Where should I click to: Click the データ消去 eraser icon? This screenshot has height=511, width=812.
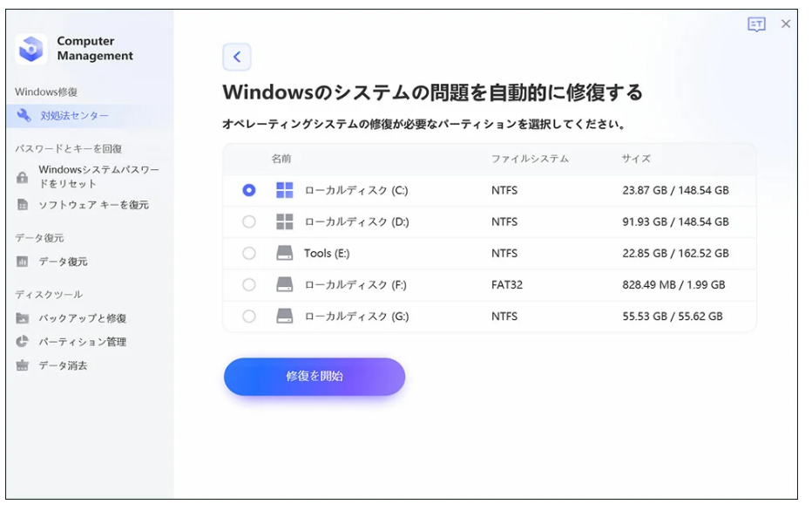(x=23, y=366)
